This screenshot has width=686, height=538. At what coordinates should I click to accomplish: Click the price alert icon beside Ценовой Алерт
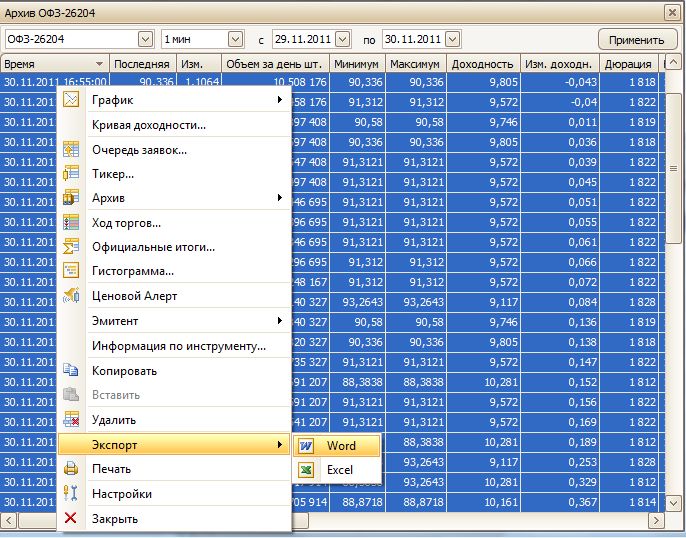(x=71, y=296)
